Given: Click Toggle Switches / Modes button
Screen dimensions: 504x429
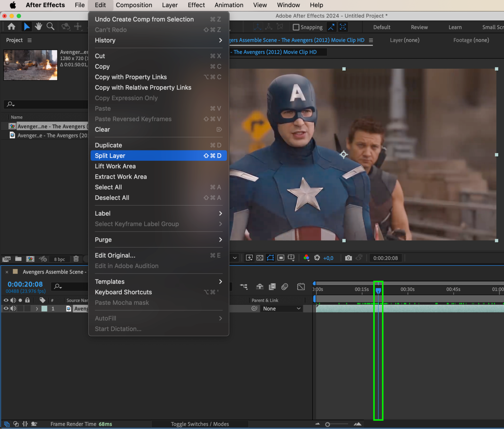Looking at the screenshot, I should [x=200, y=424].
